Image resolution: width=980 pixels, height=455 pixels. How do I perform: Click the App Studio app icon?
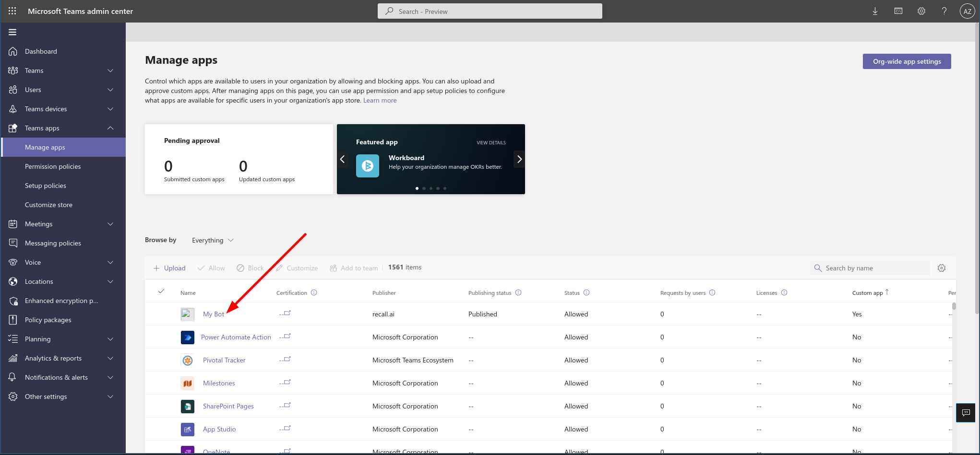point(188,429)
